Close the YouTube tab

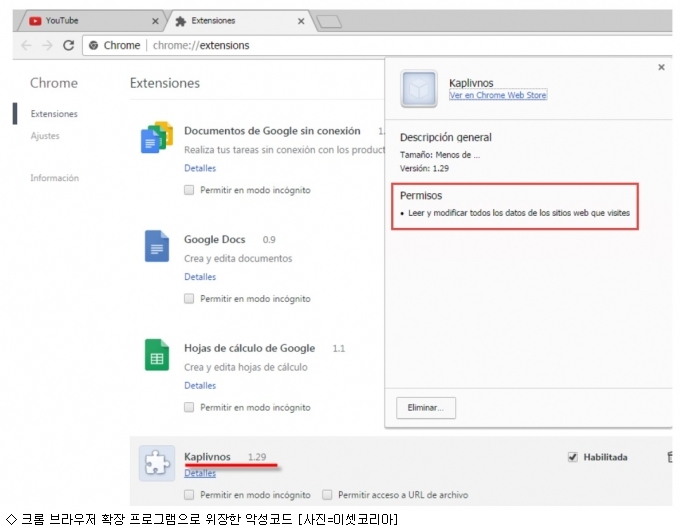(155, 21)
